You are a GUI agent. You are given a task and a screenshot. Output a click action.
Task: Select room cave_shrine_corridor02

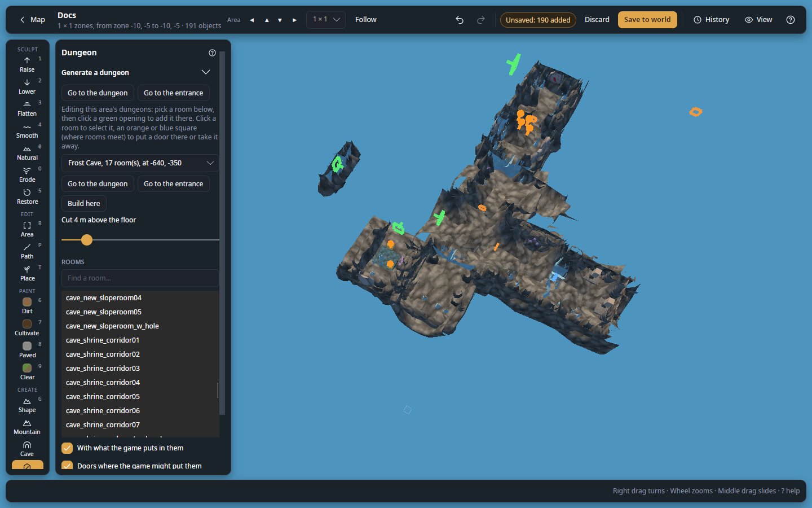coord(139,354)
